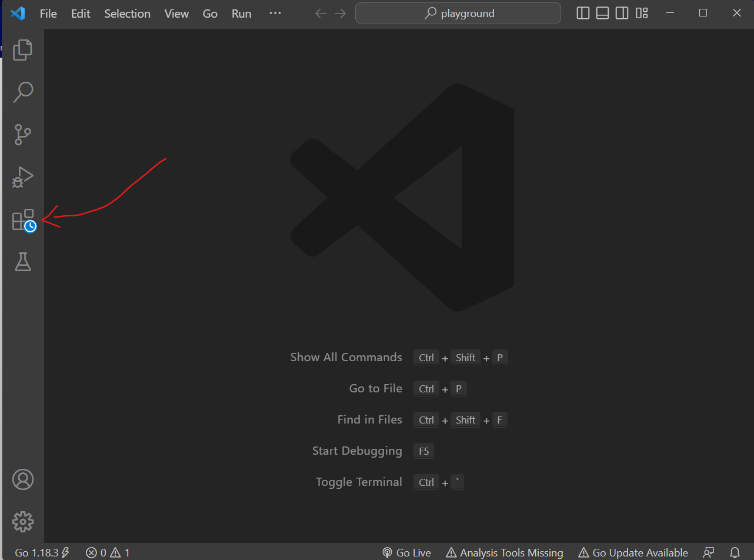Open the Source Control view

pyautogui.click(x=22, y=135)
